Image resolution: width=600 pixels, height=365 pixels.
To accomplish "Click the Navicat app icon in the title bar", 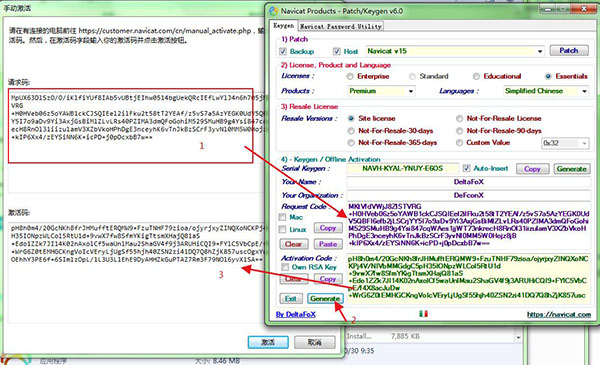I will click(274, 11).
